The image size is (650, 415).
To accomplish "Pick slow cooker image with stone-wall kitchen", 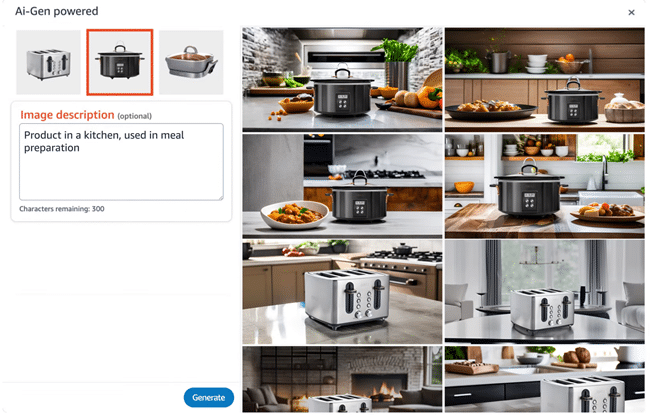I will [342, 80].
